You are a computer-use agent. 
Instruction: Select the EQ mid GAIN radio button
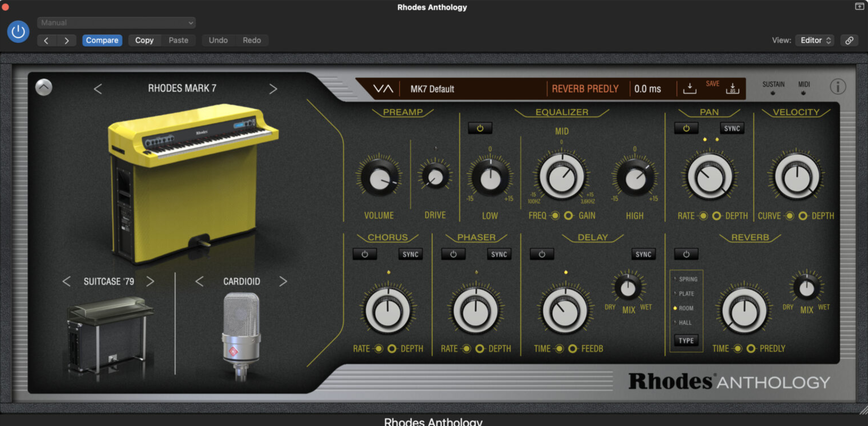click(x=568, y=215)
